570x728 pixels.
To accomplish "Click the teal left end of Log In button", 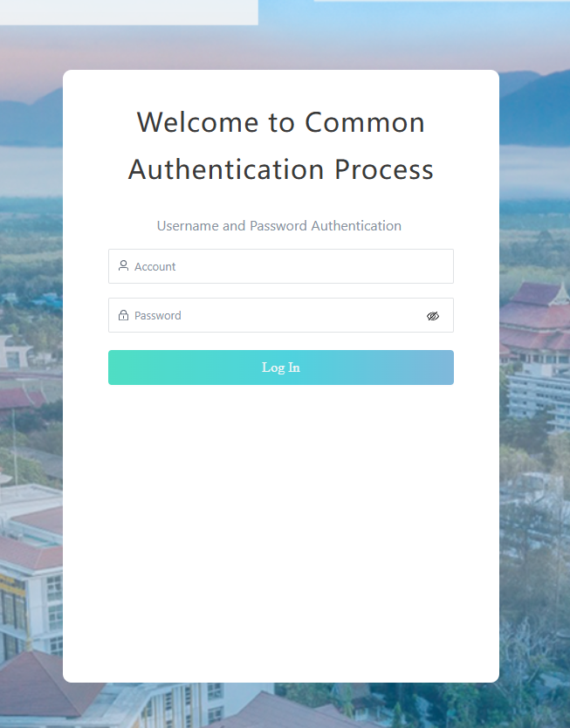I will click(126, 367).
